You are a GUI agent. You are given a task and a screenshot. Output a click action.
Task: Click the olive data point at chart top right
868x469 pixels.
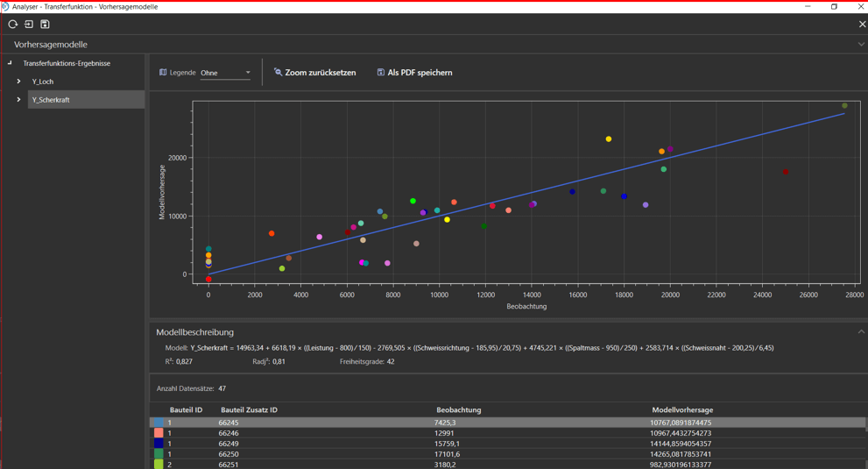pos(844,105)
